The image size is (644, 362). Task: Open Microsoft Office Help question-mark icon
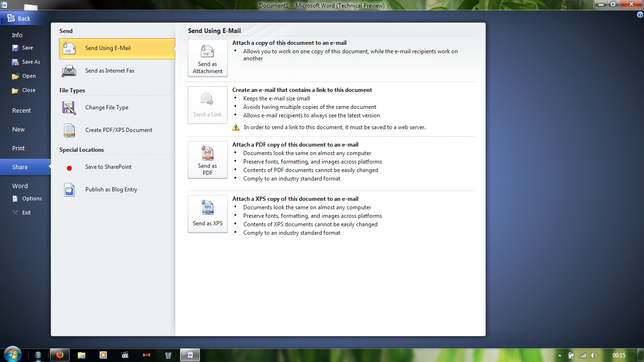point(640,15)
